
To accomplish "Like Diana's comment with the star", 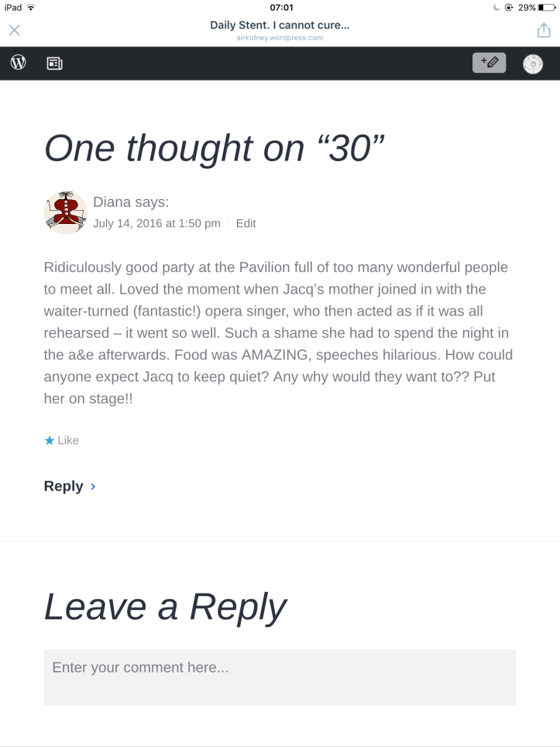I will click(x=50, y=440).
